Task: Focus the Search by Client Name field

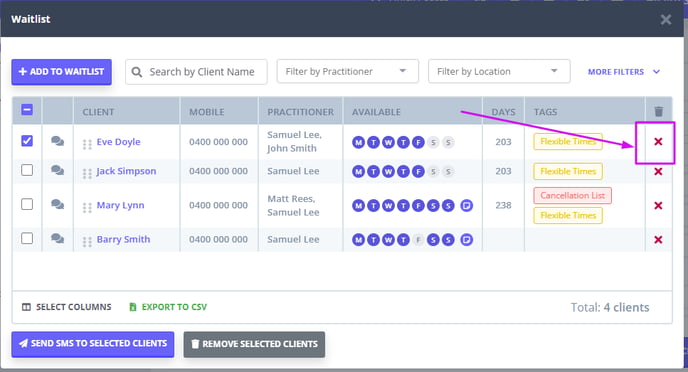Action: tap(196, 72)
